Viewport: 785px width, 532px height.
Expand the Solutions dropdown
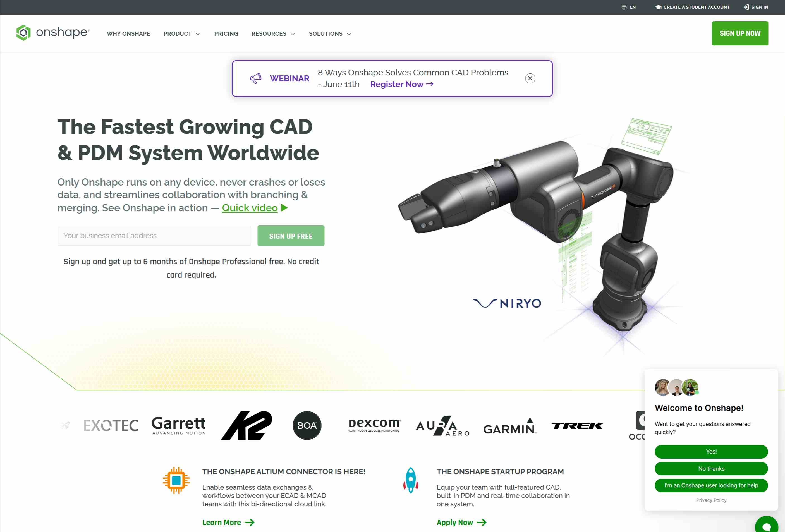tap(330, 34)
